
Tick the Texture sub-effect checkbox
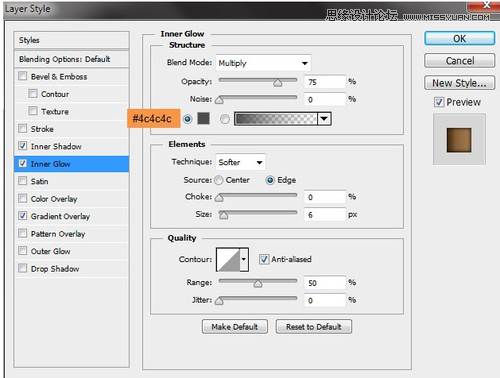coord(33,111)
